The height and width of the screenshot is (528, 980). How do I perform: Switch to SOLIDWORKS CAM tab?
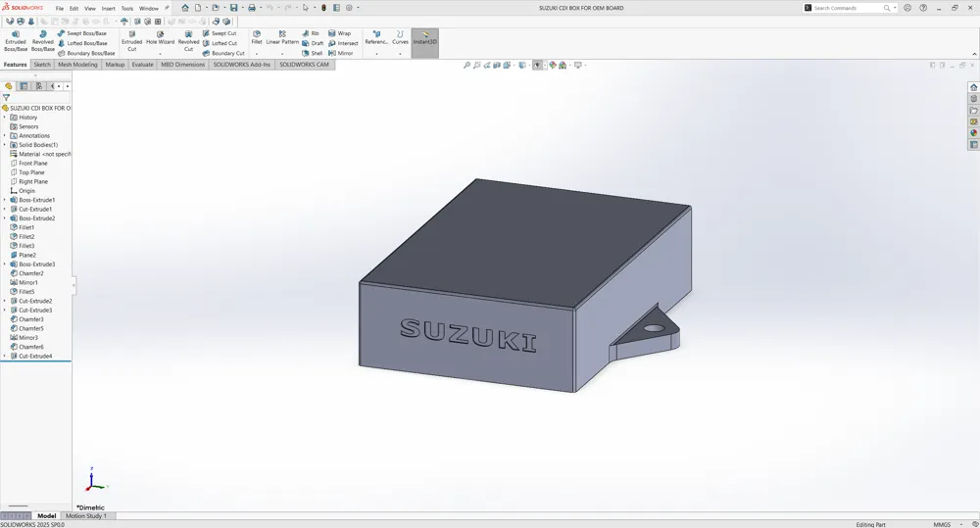coord(305,65)
